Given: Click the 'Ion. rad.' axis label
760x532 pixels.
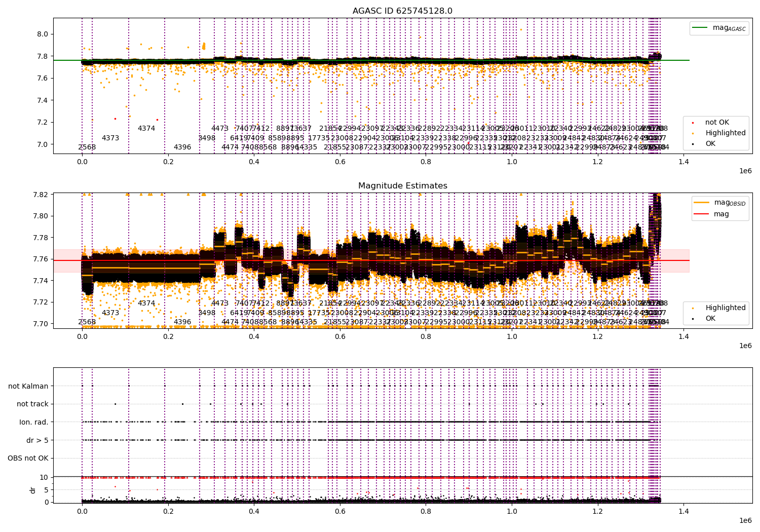Looking at the screenshot, I should [34, 422].
